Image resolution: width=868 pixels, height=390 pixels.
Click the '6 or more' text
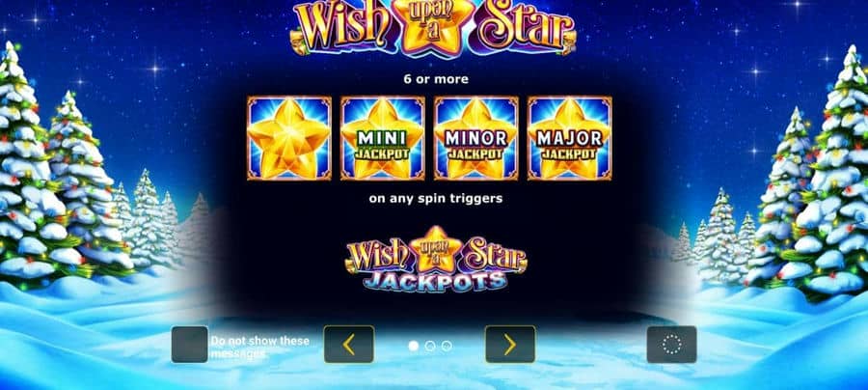(436, 79)
